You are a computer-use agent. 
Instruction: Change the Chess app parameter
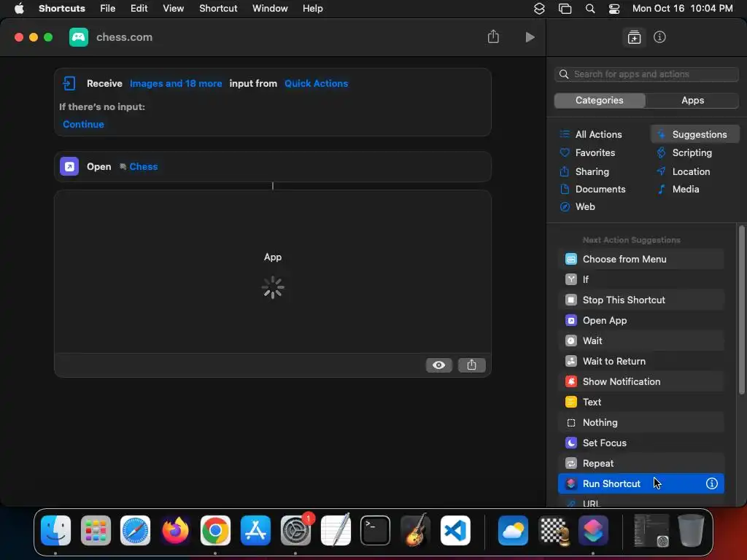139,167
